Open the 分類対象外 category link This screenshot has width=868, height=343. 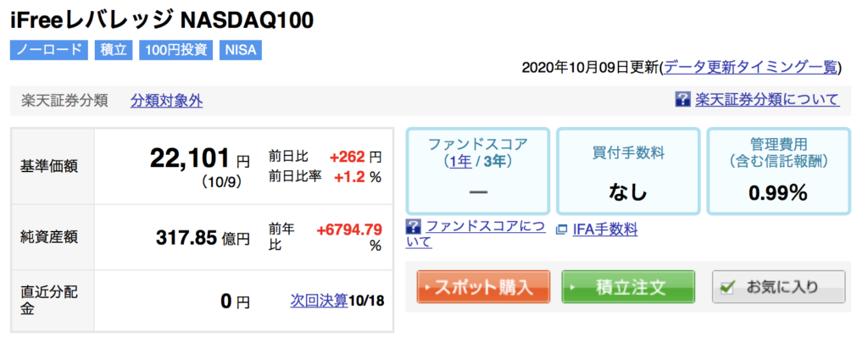(x=167, y=102)
